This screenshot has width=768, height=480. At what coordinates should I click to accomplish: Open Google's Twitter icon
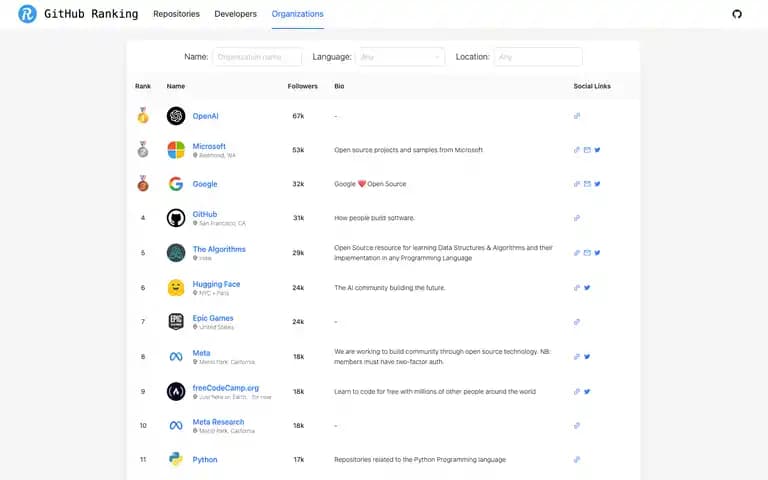(x=597, y=184)
